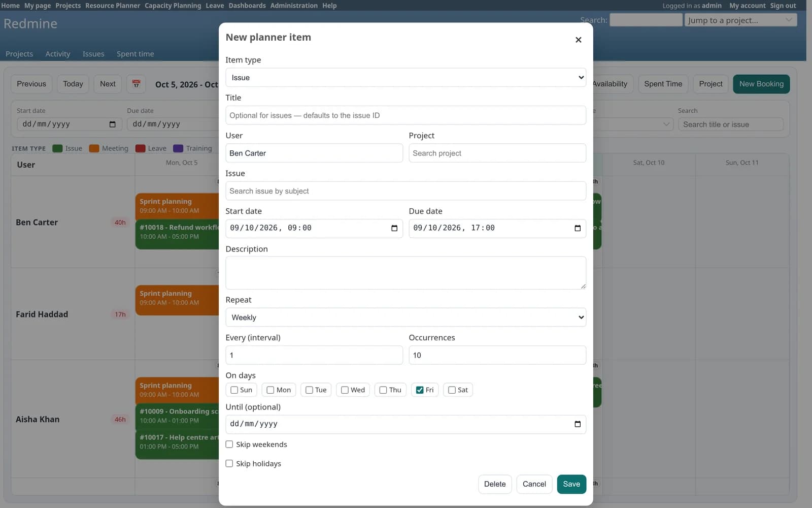Open the Item type dropdown
The height and width of the screenshot is (508, 812).
click(x=405, y=78)
